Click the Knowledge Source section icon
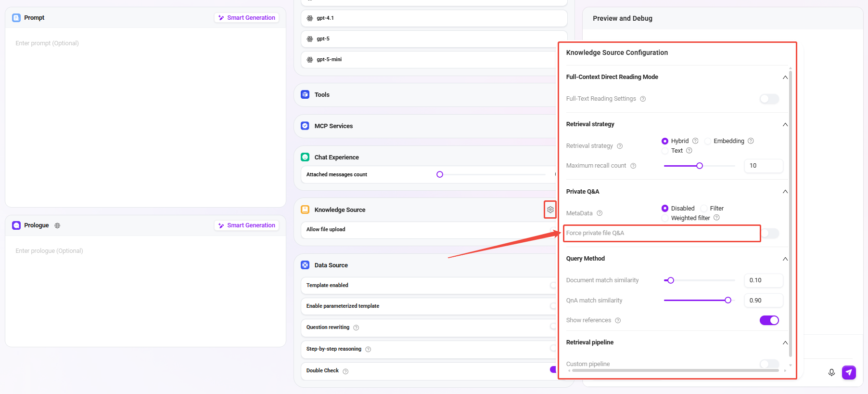The height and width of the screenshot is (394, 868). pyautogui.click(x=305, y=210)
